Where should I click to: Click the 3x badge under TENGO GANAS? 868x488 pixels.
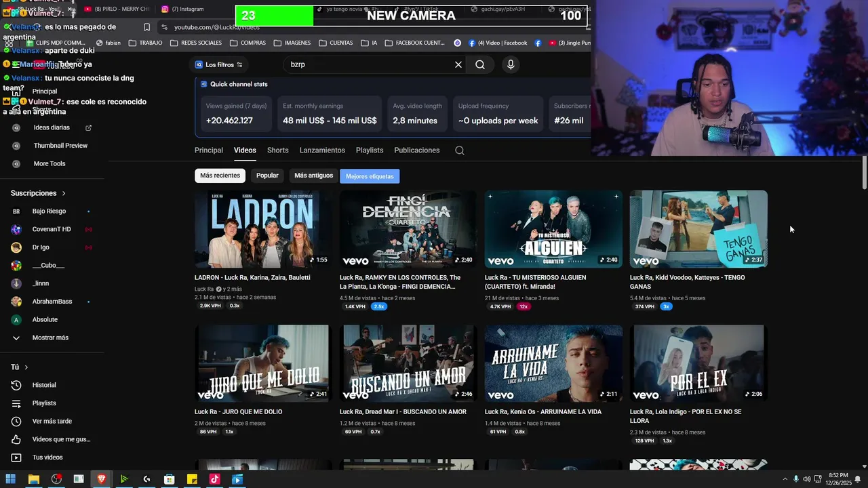coord(666,306)
